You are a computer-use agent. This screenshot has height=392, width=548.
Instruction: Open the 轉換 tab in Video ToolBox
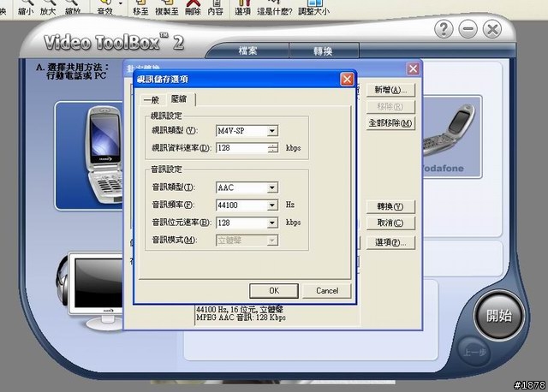coord(323,51)
